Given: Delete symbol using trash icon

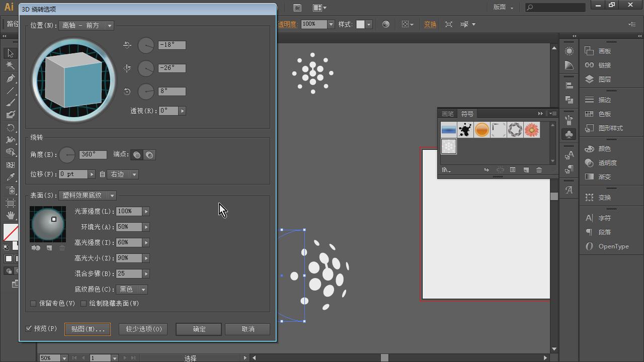Looking at the screenshot, I should (539, 170).
